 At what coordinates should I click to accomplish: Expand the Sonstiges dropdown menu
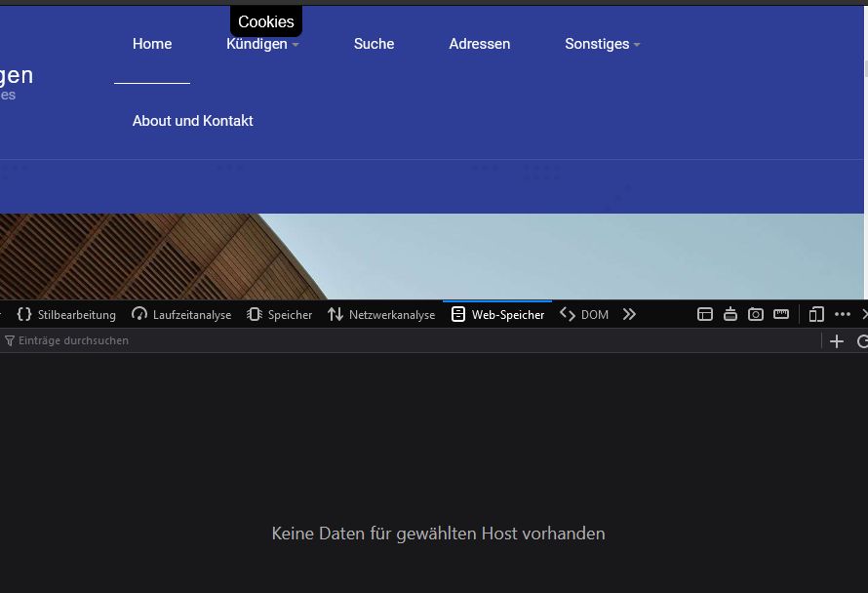(x=602, y=44)
